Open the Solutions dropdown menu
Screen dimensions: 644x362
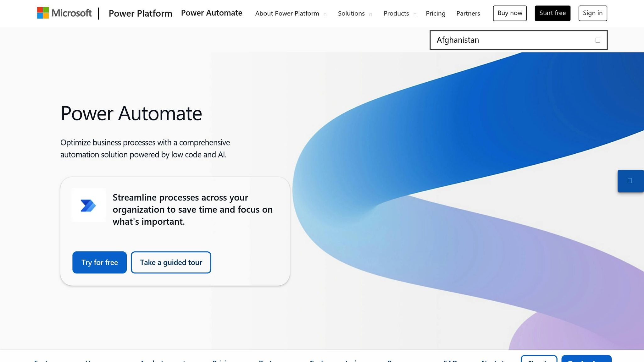point(351,13)
